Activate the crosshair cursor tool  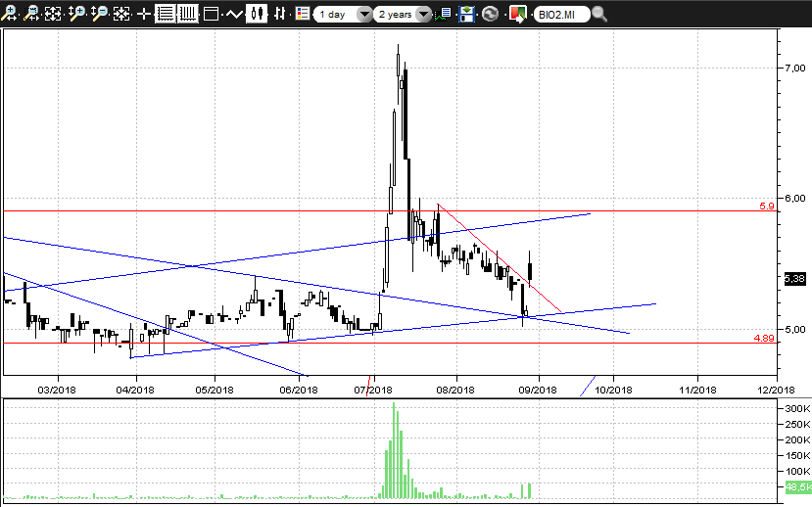tap(144, 14)
